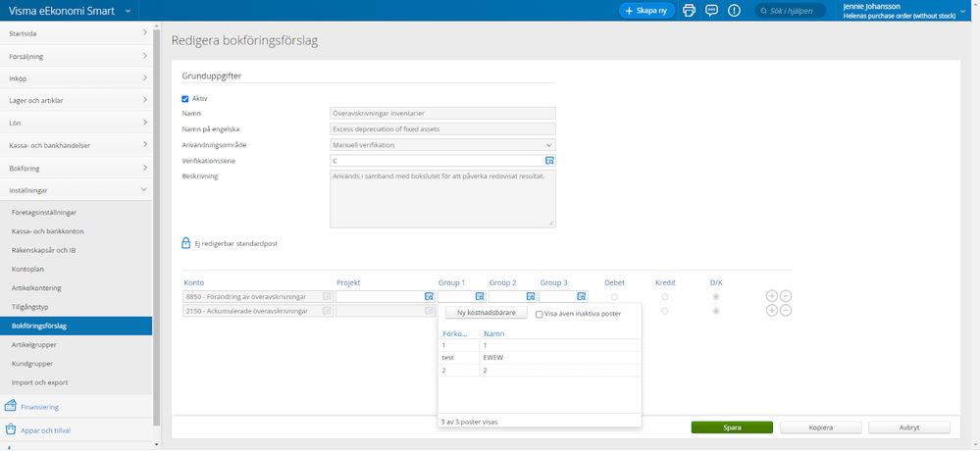
Task: Click Ny kostnadsbärare button
Action: point(485,313)
